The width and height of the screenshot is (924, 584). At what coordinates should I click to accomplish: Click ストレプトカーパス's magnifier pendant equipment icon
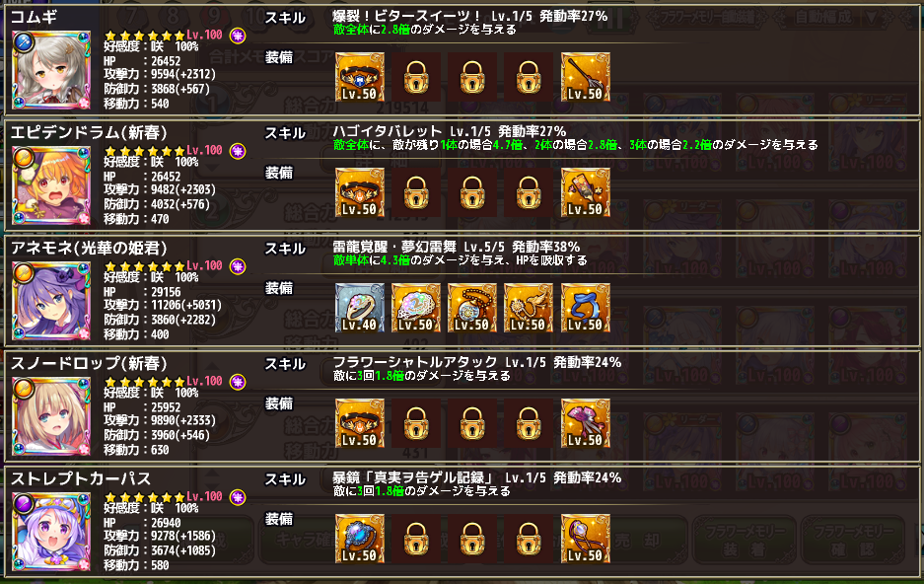585,539
